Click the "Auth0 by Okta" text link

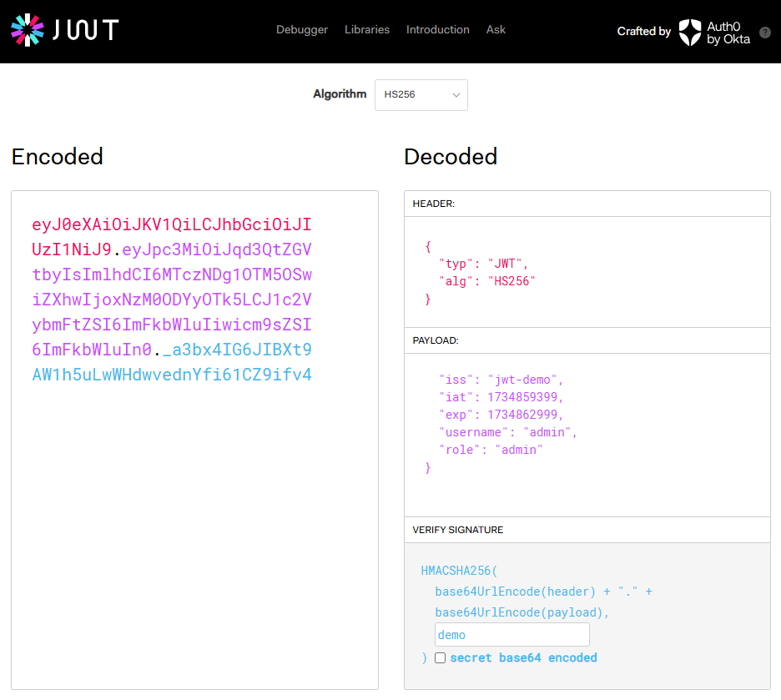pos(728,33)
